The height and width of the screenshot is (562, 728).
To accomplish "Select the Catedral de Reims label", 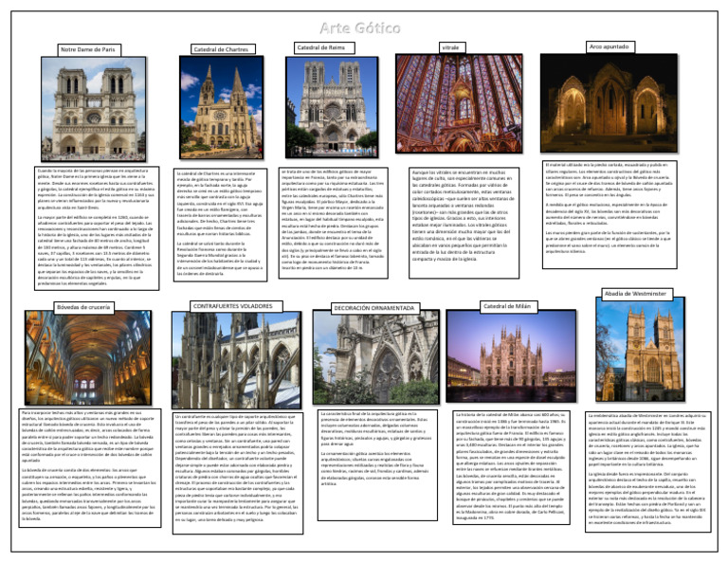I will pos(324,47).
